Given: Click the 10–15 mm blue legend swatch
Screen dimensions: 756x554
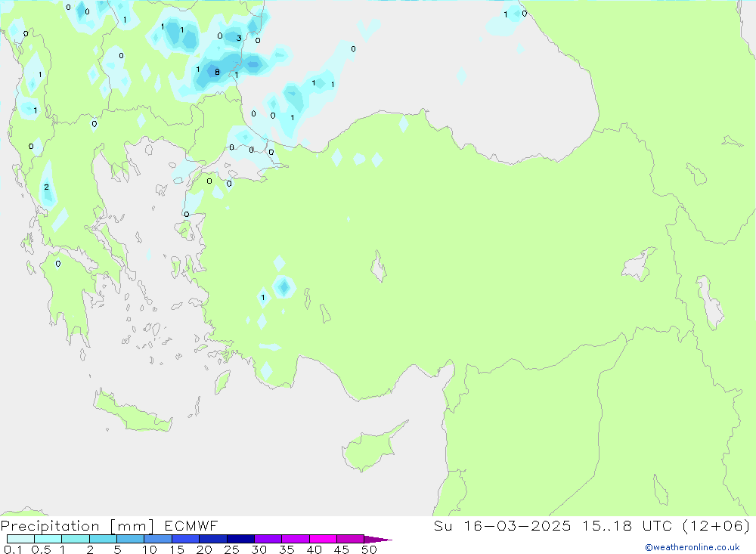Looking at the screenshot, I should (158, 539).
